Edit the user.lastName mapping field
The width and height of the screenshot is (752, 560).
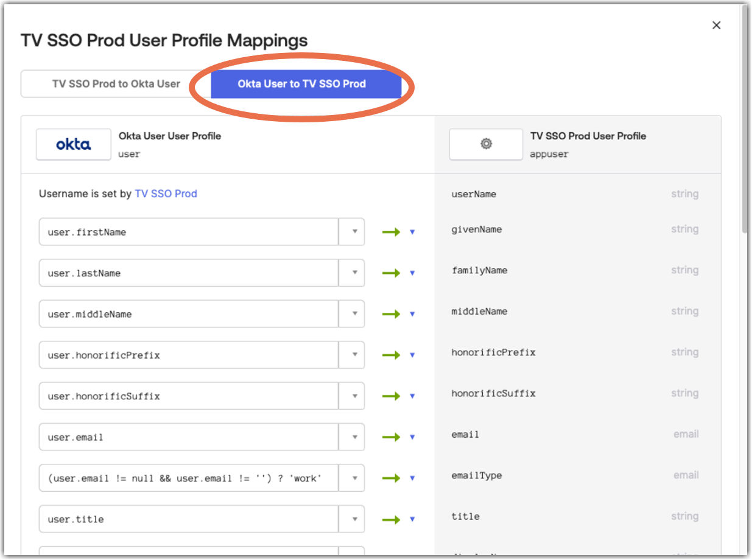[x=189, y=273]
